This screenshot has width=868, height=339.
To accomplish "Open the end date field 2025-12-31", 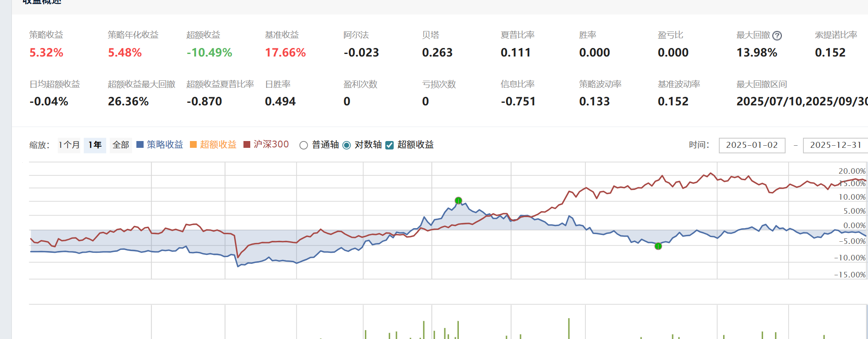I will coord(835,145).
